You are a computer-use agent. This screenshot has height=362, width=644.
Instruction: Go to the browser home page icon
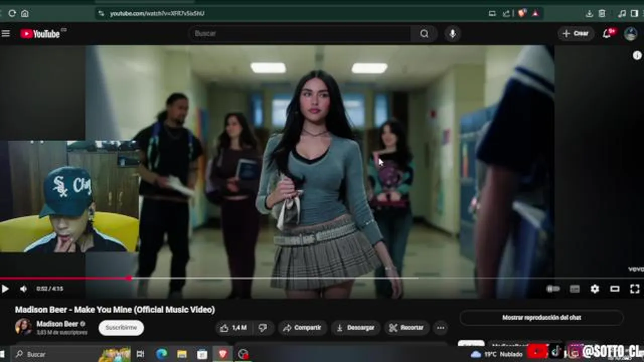(x=25, y=14)
